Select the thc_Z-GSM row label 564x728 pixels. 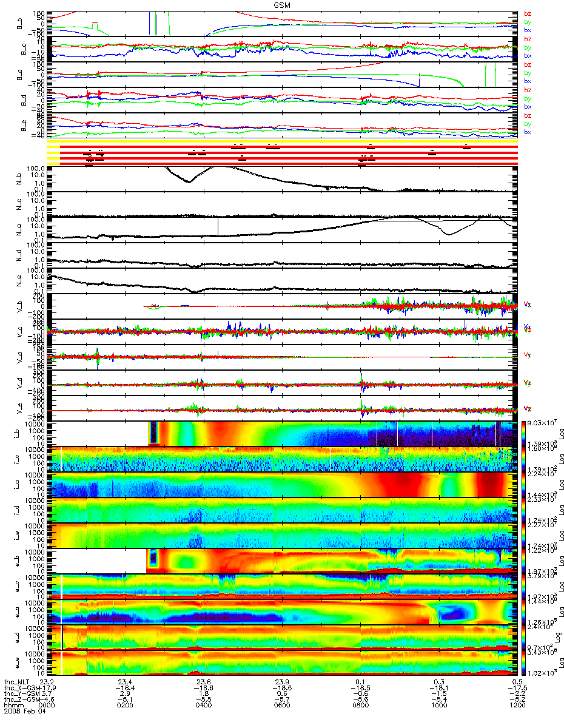coord(22,699)
